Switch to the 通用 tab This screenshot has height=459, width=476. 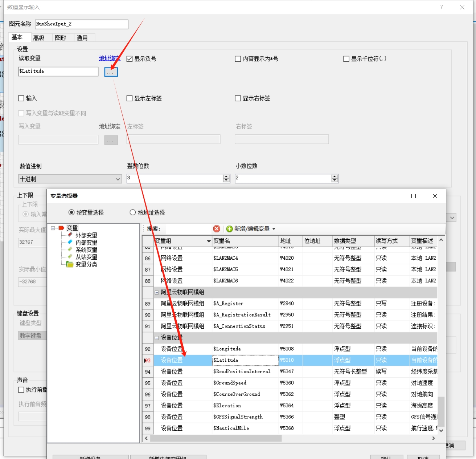coord(82,38)
